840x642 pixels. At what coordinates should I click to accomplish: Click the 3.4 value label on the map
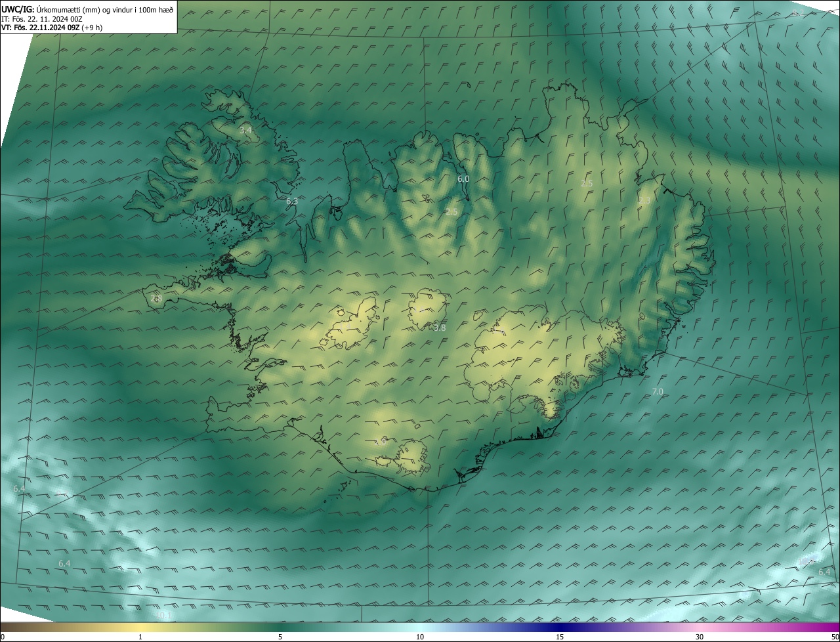[245, 131]
